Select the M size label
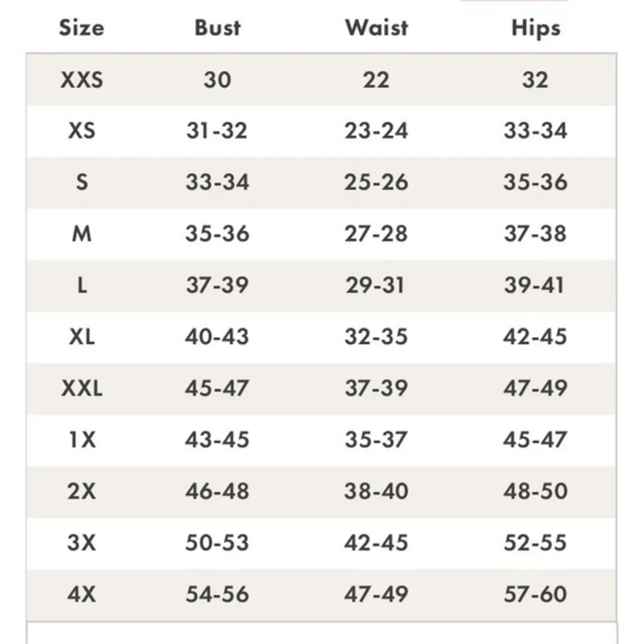The height and width of the screenshot is (644, 644). 82,234
